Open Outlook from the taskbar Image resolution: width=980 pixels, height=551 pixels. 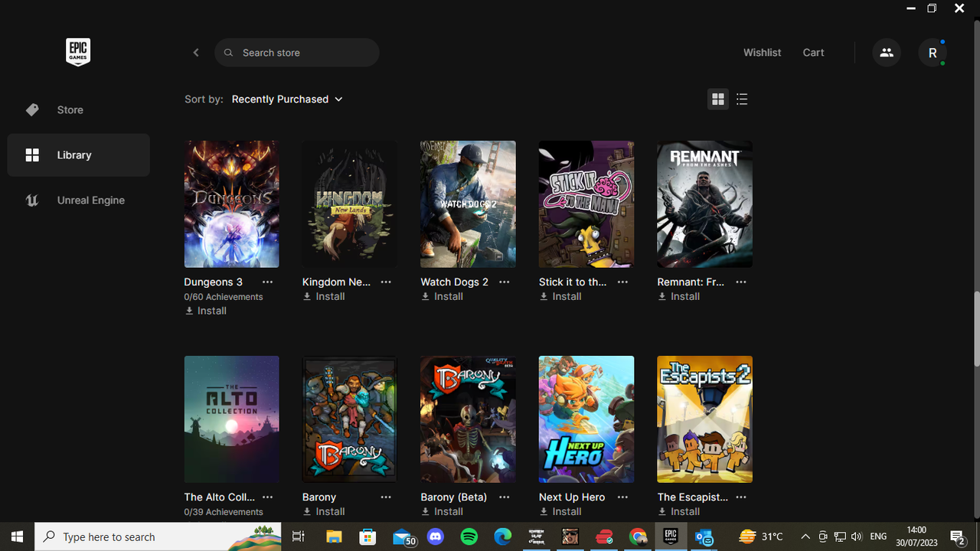[x=704, y=537]
